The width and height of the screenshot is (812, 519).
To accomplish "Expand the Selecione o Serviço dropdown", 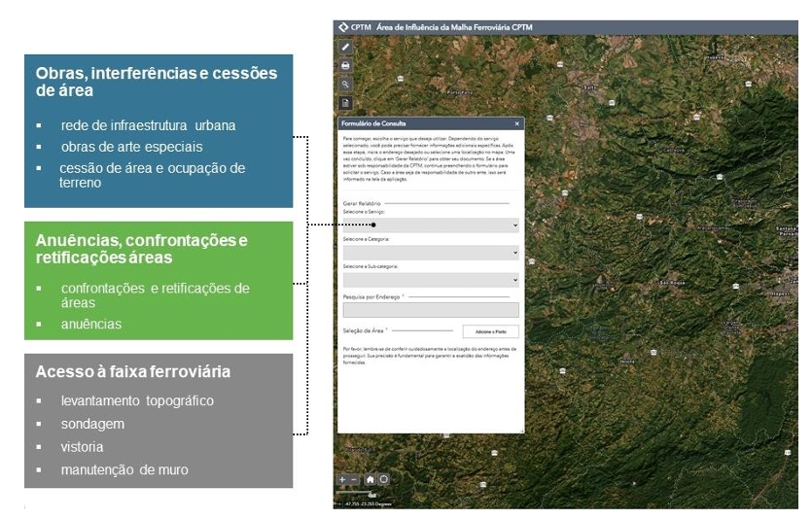I will coord(431,225).
